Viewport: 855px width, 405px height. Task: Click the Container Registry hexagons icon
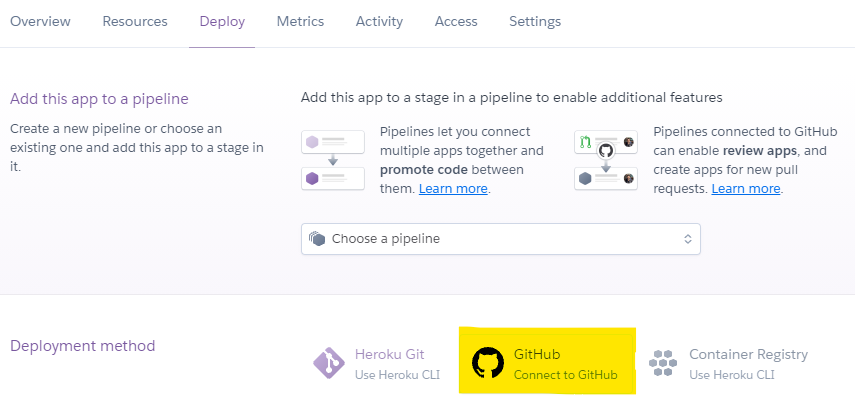[663, 363]
